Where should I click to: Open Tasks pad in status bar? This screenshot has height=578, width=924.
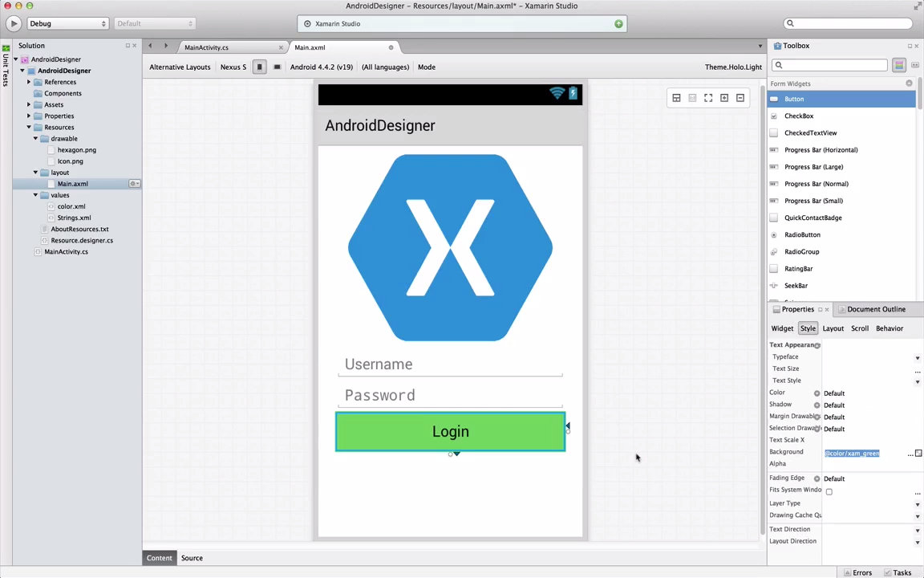pyautogui.click(x=898, y=572)
